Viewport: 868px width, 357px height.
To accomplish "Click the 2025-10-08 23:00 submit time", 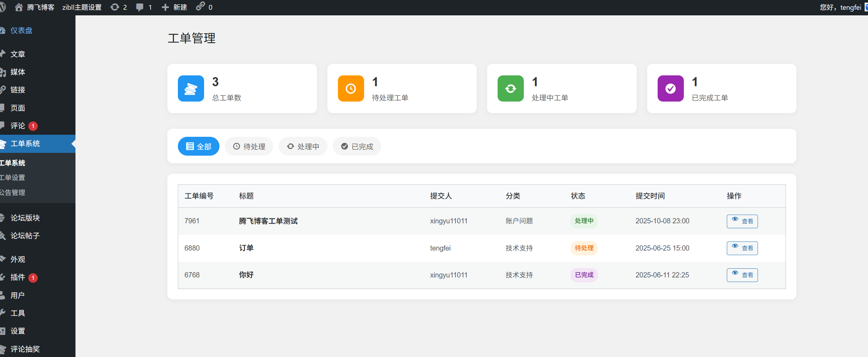I will 662,221.
